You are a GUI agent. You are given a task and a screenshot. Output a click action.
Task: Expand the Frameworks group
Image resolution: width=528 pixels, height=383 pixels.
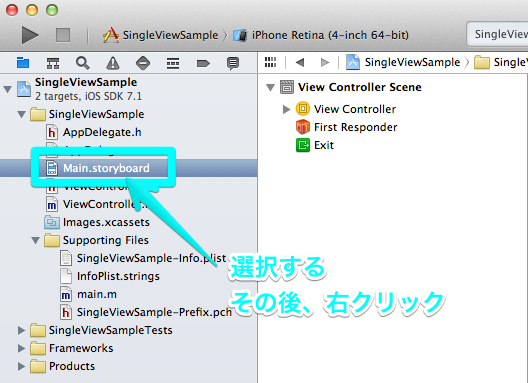click(22, 348)
